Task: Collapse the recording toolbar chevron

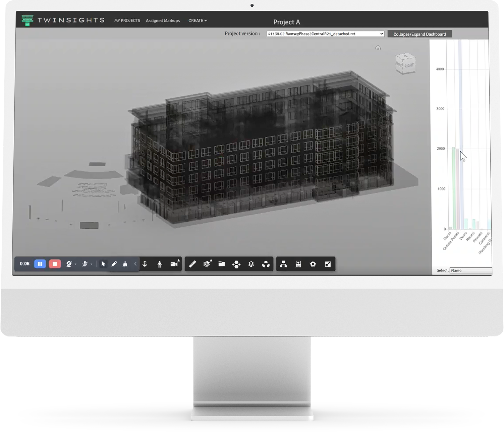Action: click(x=135, y=264)
